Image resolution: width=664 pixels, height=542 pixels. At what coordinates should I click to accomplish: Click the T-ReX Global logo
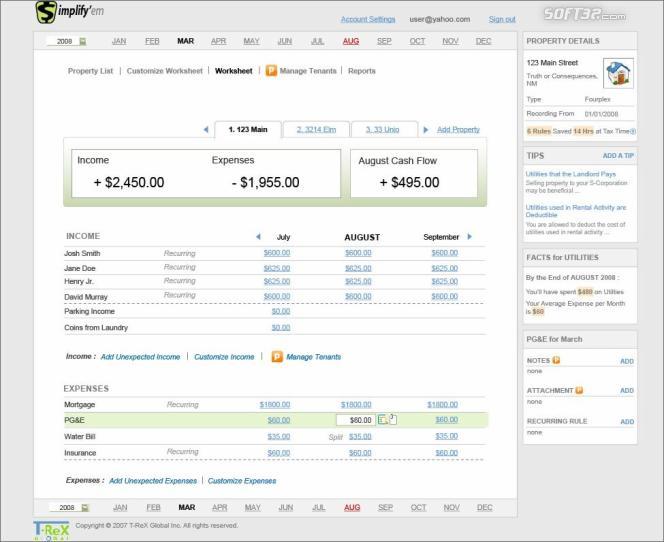click(51, 531)
